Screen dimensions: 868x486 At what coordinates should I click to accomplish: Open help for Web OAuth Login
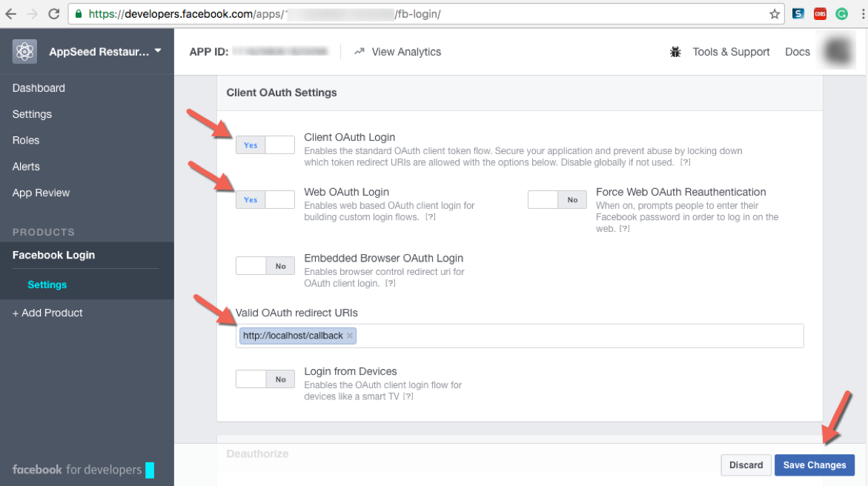click(431, 217)
